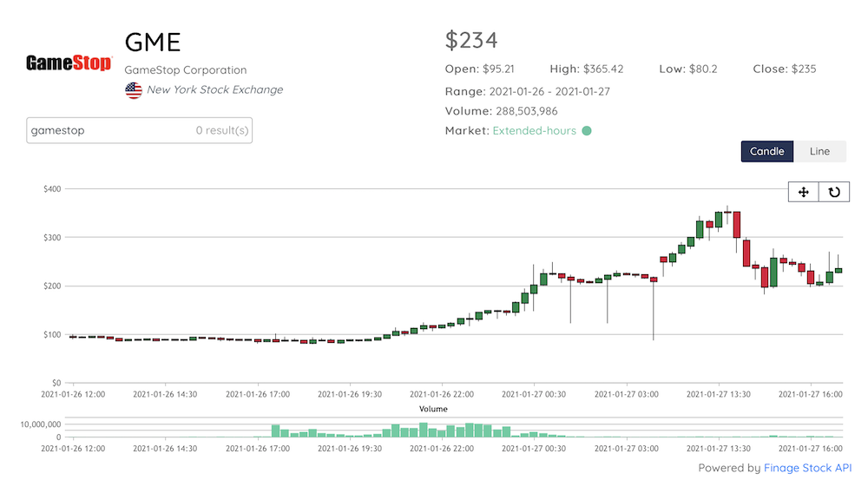Click the US flag icon
This screenshot has width=868, height=480.
[x=134, y=90]
